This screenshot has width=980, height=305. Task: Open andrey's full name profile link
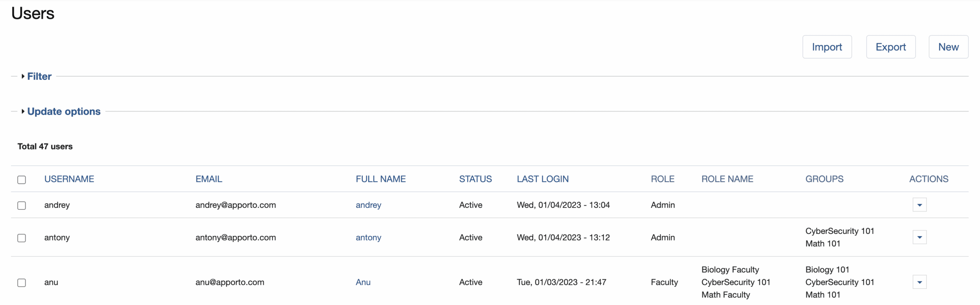tap(368, 205)
